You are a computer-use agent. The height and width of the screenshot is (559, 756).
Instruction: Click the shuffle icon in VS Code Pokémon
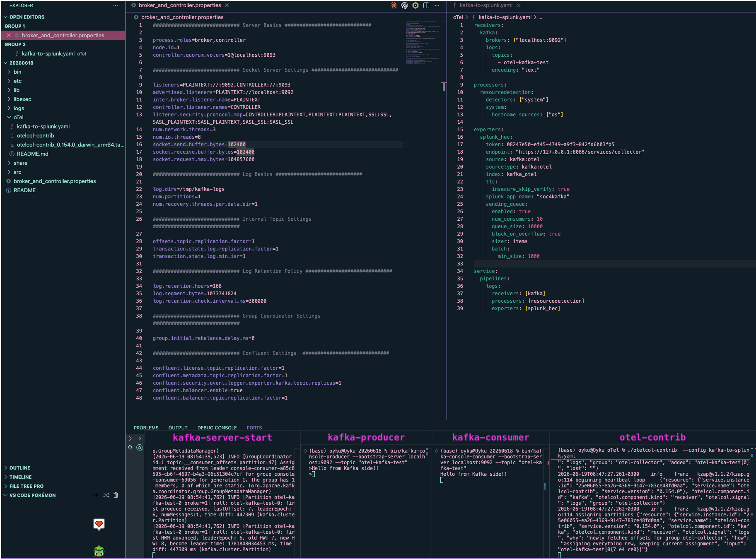pyautogui.click(x=106, y=495)
